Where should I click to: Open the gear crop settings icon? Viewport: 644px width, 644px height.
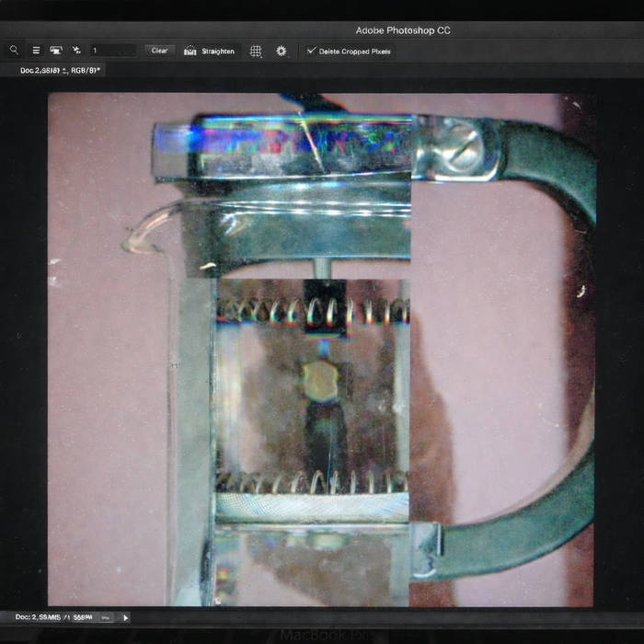281,51
